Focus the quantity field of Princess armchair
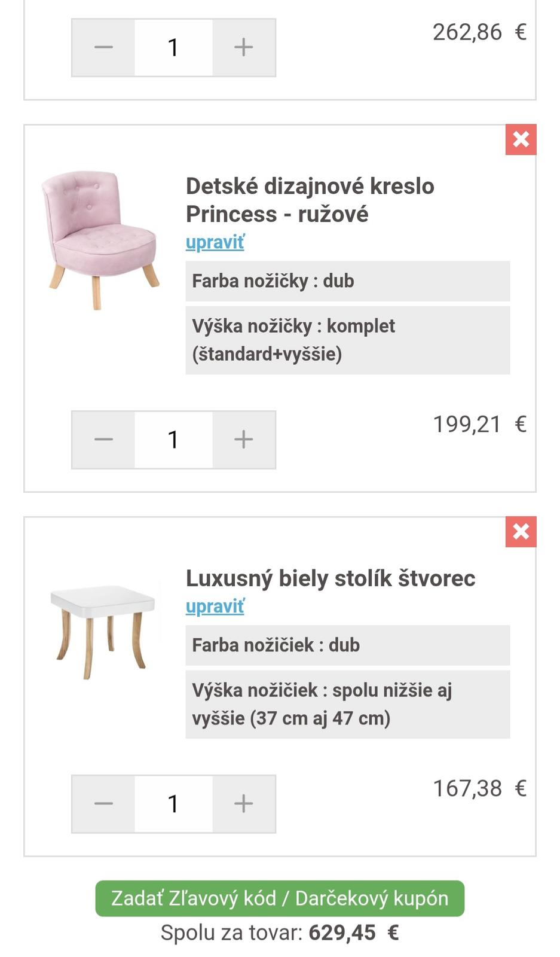 click(x=173, y=440)
